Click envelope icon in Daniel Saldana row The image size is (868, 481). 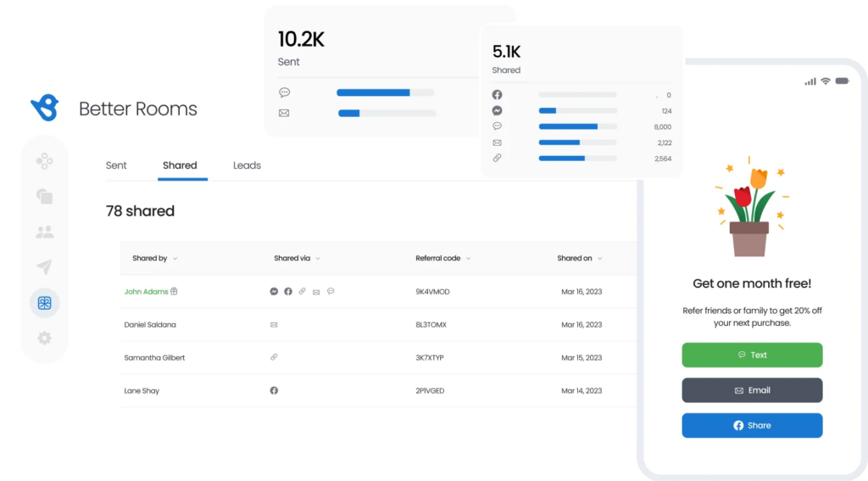[x=274, y=325]
